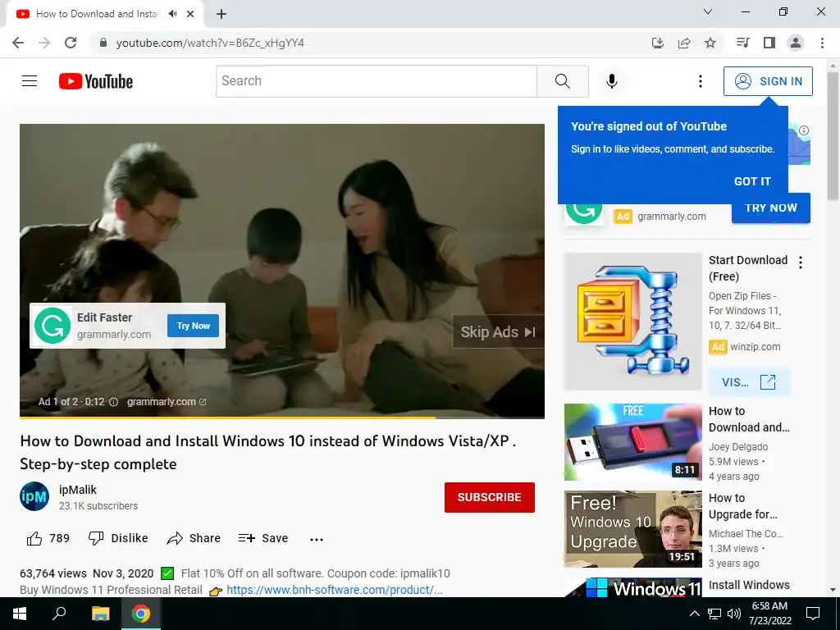The image size is (840, 630).
Task: Click the search magnifier button
Action: click(563, 81)
